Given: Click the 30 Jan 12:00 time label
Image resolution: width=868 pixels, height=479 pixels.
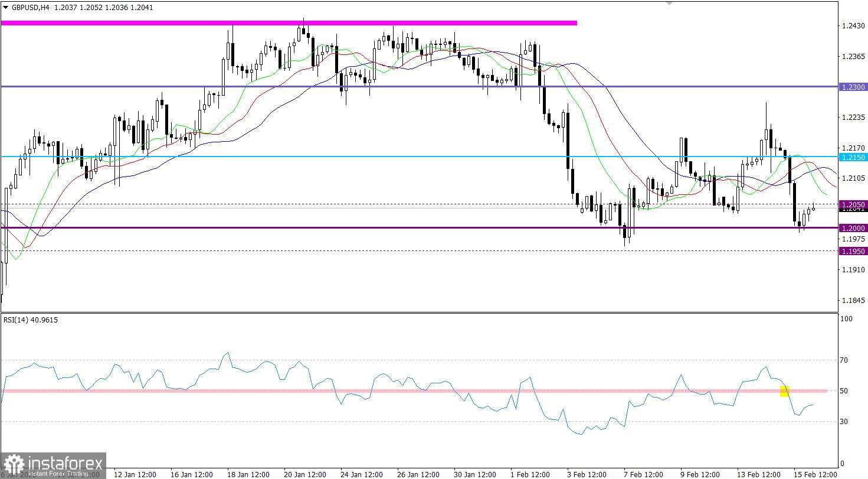Looking at the screenshot, I should (x=475, y=474).
